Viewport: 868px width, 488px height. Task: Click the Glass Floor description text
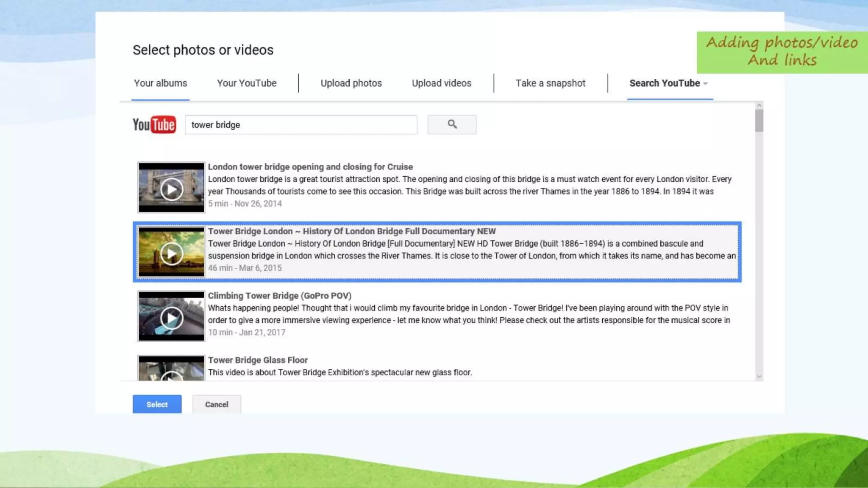click(340, 372)
